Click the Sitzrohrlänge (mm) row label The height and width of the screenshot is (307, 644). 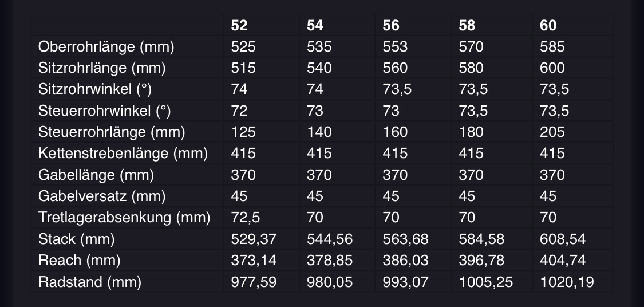[x=102, y=68]
